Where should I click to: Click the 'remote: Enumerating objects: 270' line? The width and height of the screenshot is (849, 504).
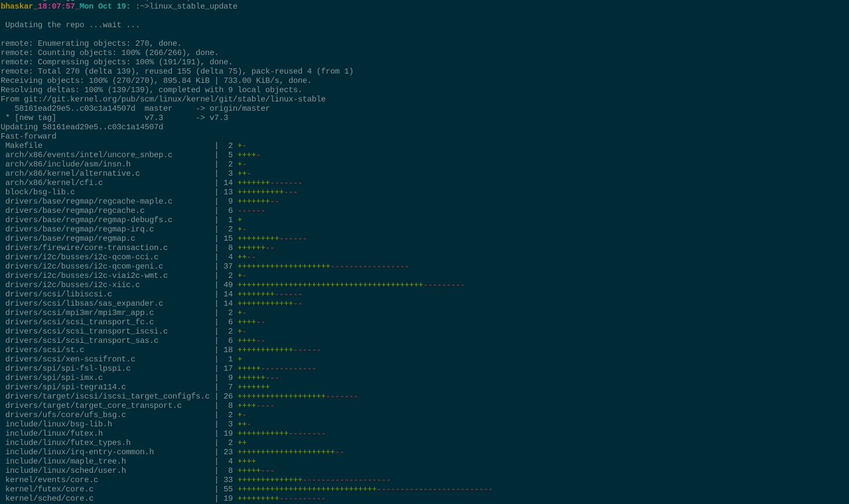[x=91, y=43]
